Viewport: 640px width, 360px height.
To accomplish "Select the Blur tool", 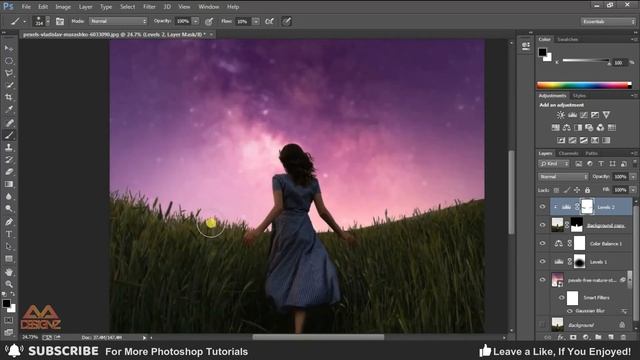I will (x=9, y=196).
